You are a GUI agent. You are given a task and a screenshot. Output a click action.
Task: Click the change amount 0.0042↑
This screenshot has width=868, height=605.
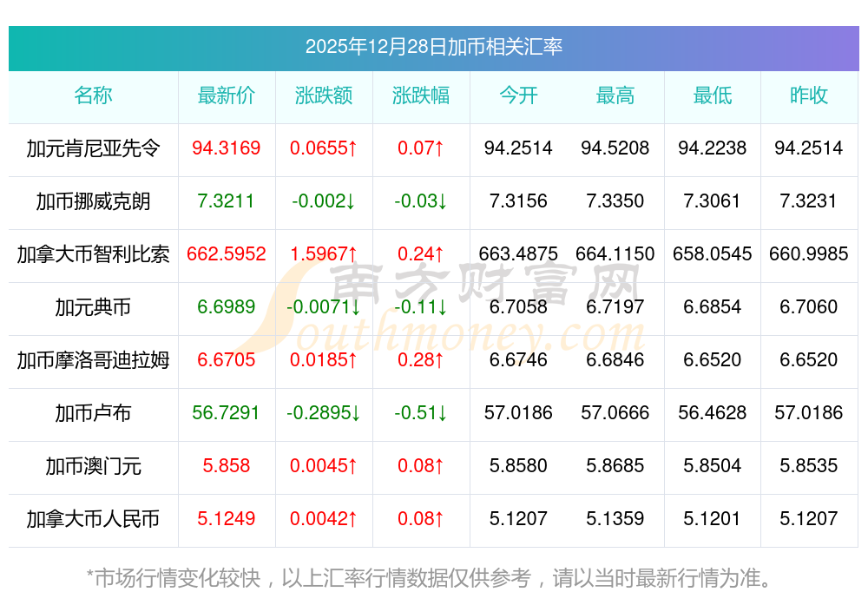323,519
